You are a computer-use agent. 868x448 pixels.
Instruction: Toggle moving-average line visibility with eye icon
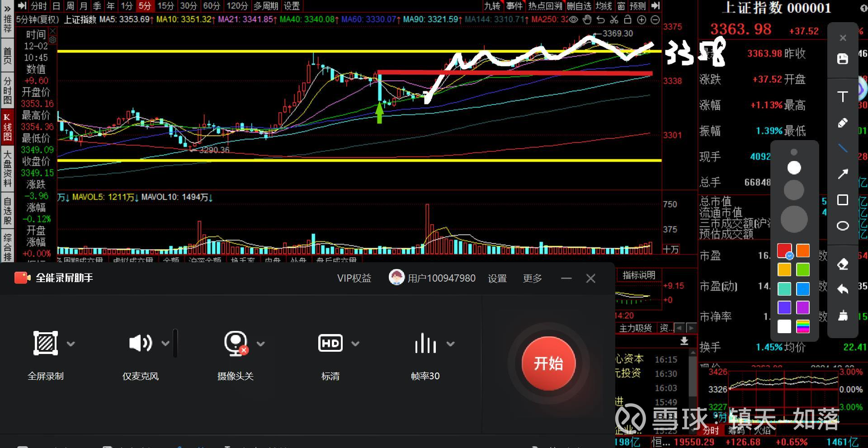[573, 19]
